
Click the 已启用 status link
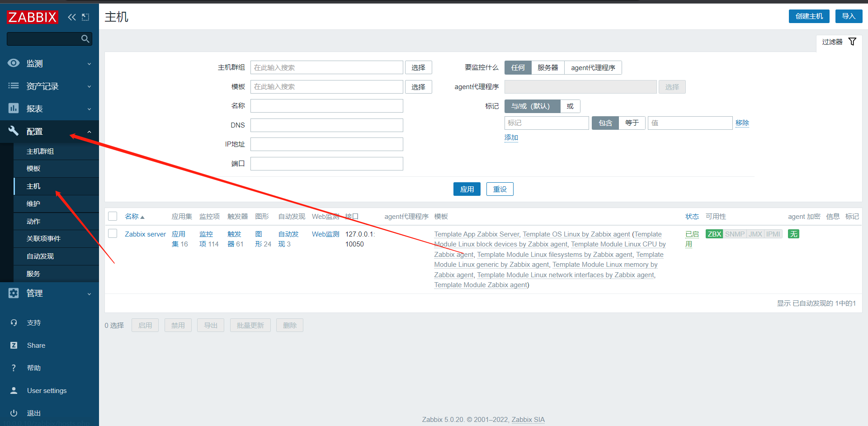(692, 239)
